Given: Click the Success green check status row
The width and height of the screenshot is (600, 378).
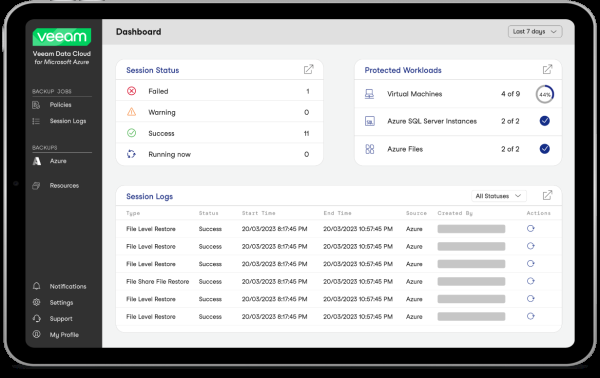Looking at the screenshot, I should coord(219,133).
